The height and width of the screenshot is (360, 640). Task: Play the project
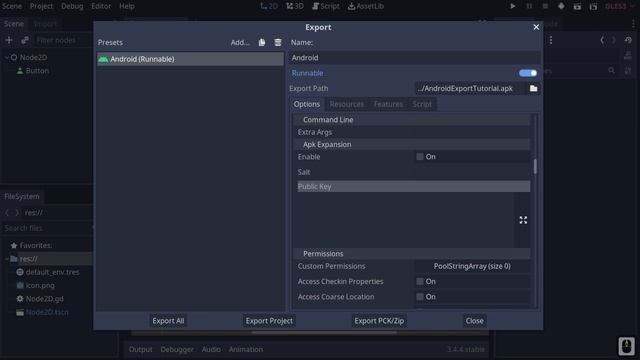click(513, 6)
